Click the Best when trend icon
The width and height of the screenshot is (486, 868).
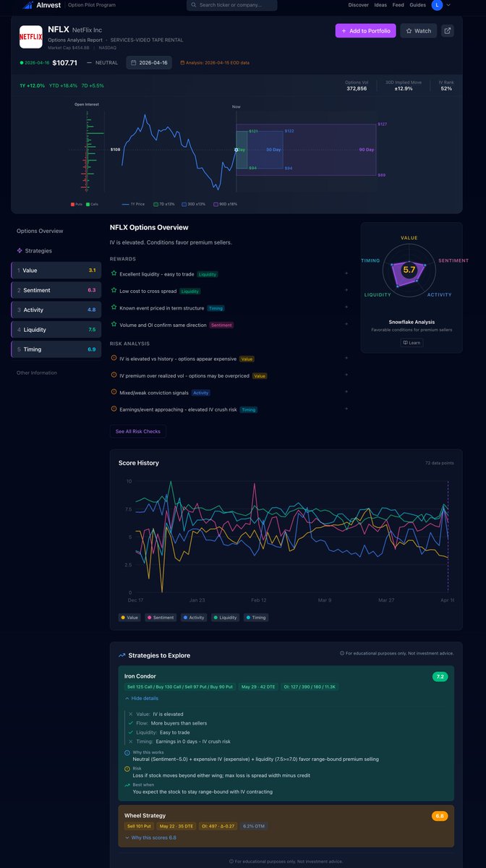point(127,784)
